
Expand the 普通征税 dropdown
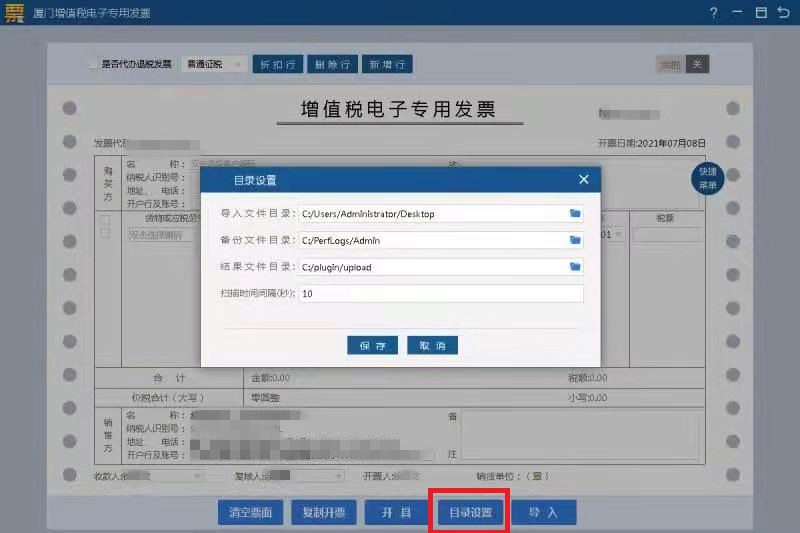215,64
